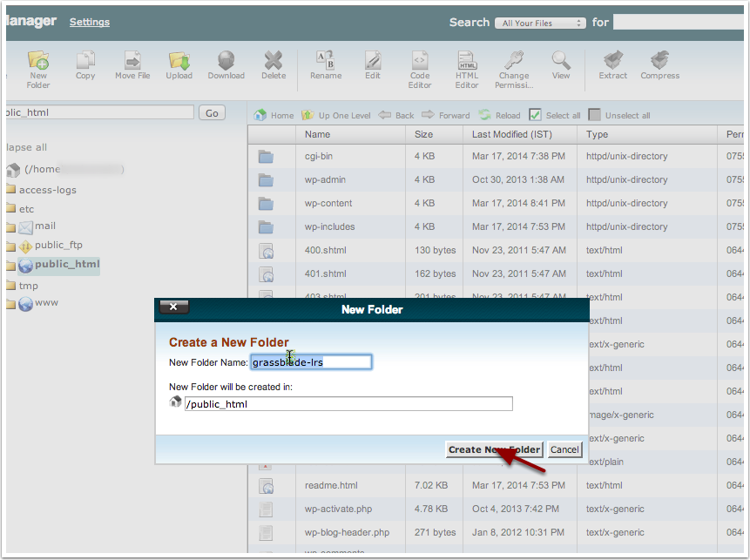Click Cancel in New Folder dialog
Screen dimensions: 750x560
click(564, 449)
